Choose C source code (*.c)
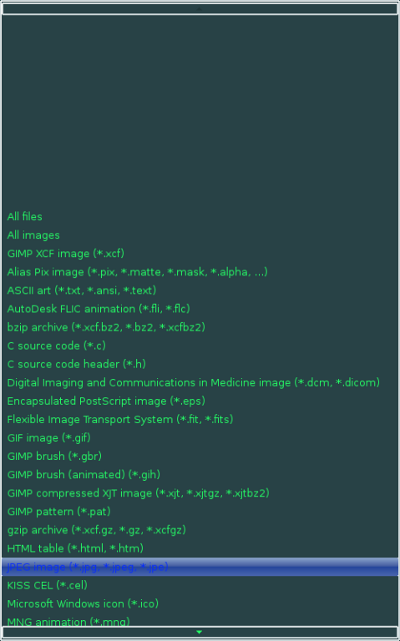Screen dimensions: 400x641 pos(200,345)
